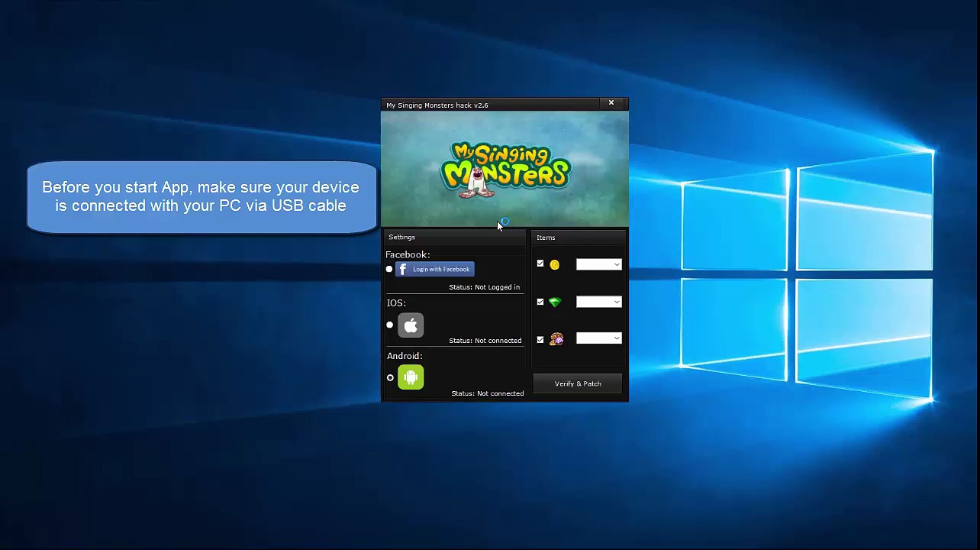This screenshot has width=980, height=550.
Task: Select the IOS radio button
Action: pos(390,325)
